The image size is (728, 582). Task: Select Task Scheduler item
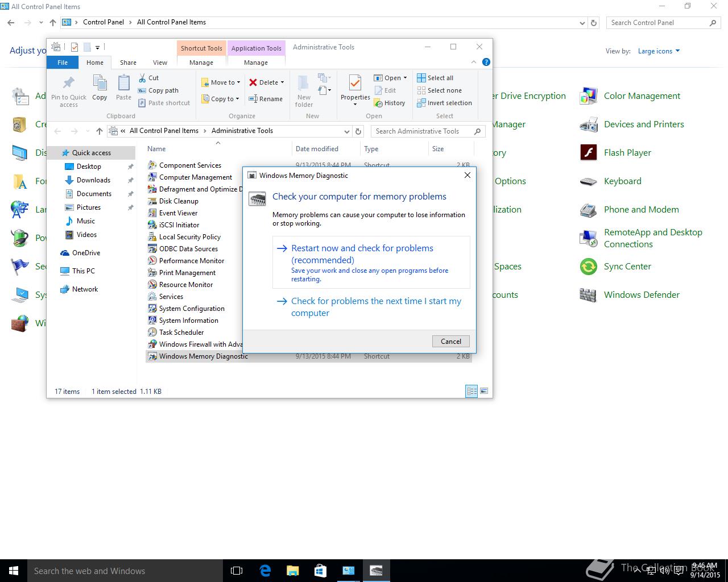181,332
